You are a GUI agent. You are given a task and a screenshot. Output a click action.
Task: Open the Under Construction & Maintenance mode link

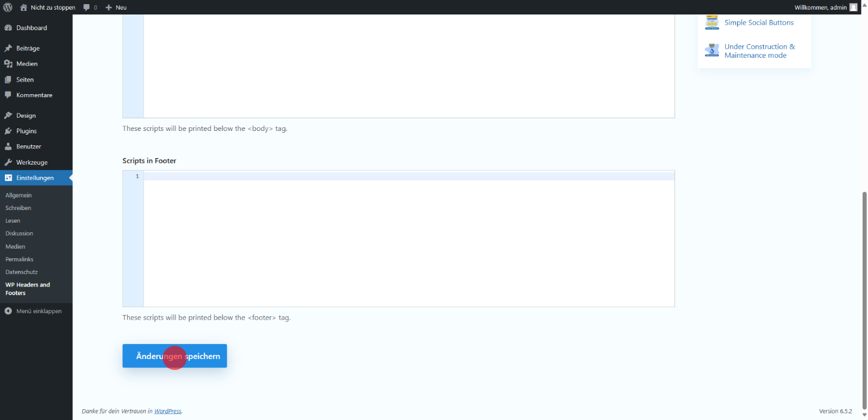click(759, 51)
